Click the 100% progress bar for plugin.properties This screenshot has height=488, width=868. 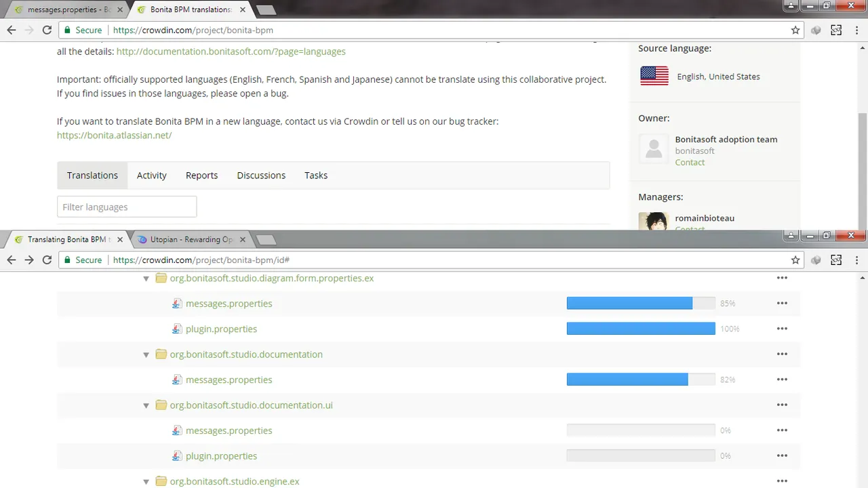[x=641, y=329]
